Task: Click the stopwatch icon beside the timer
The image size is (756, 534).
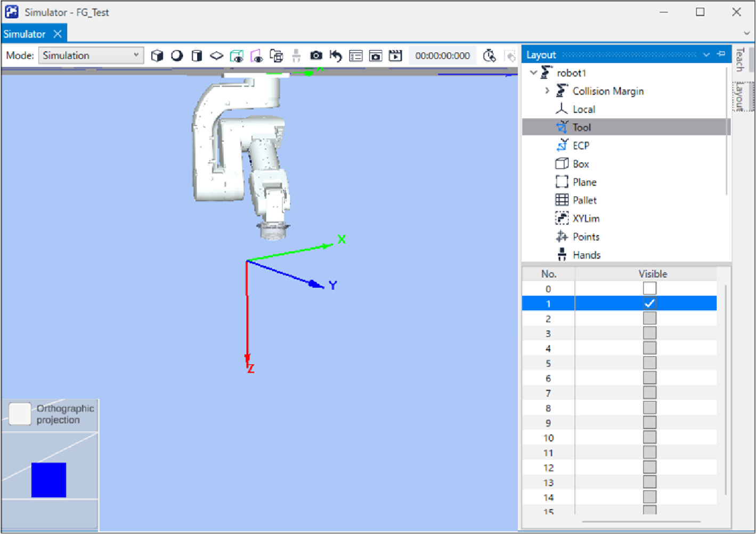Action: pos(489,55)
